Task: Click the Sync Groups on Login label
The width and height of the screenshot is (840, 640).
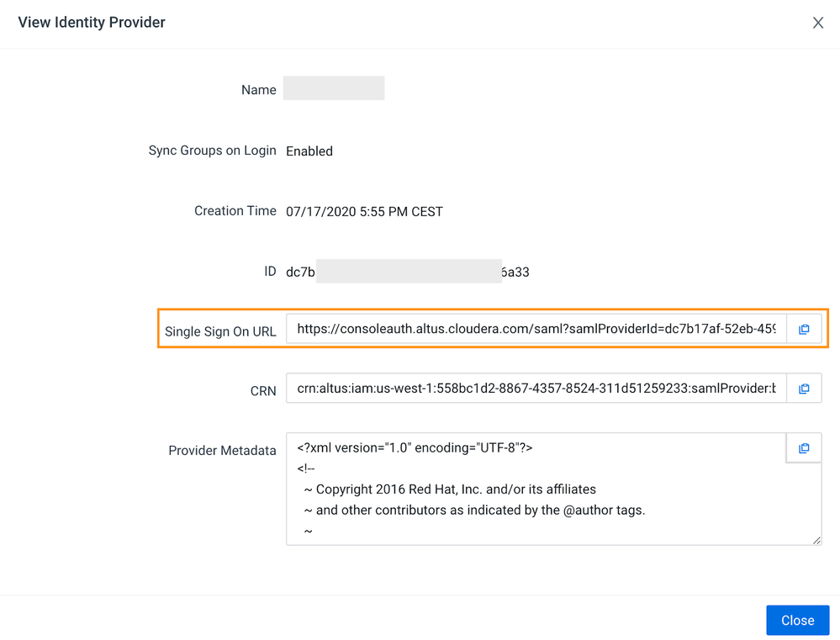Action: click(212, 151)
